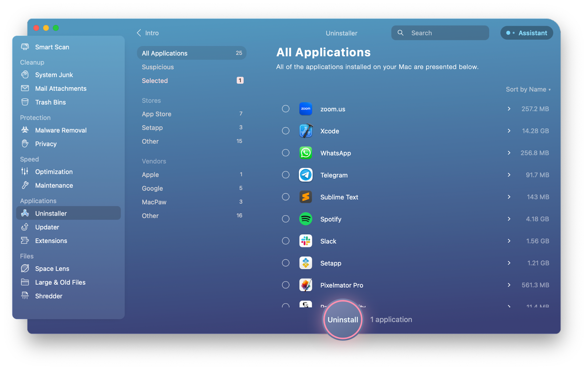Open the Assistant button
The width and height of the screenshot is (588, 370).
click(x=527, y=33)
